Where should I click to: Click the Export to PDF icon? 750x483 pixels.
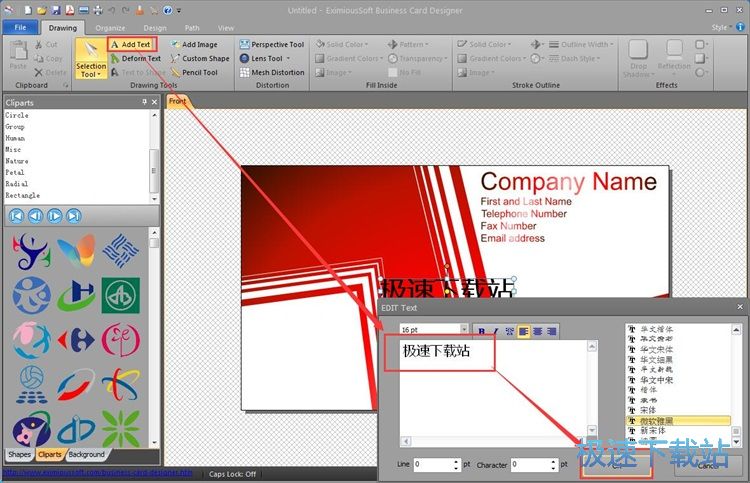[x=70, y=10]
